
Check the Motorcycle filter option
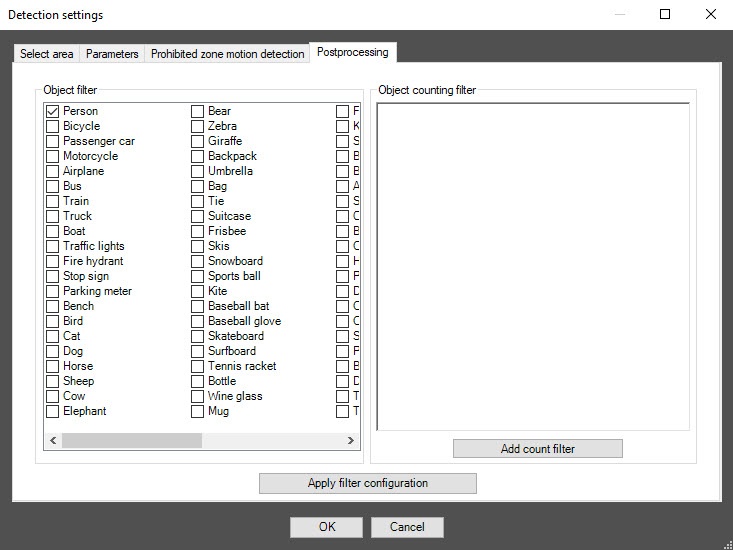point(52,156)
